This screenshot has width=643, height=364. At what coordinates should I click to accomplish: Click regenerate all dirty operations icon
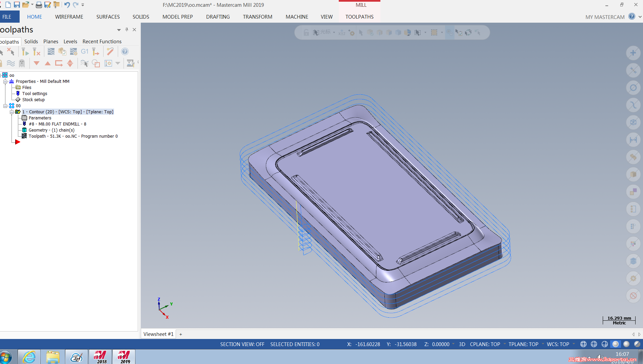point(36,51)
